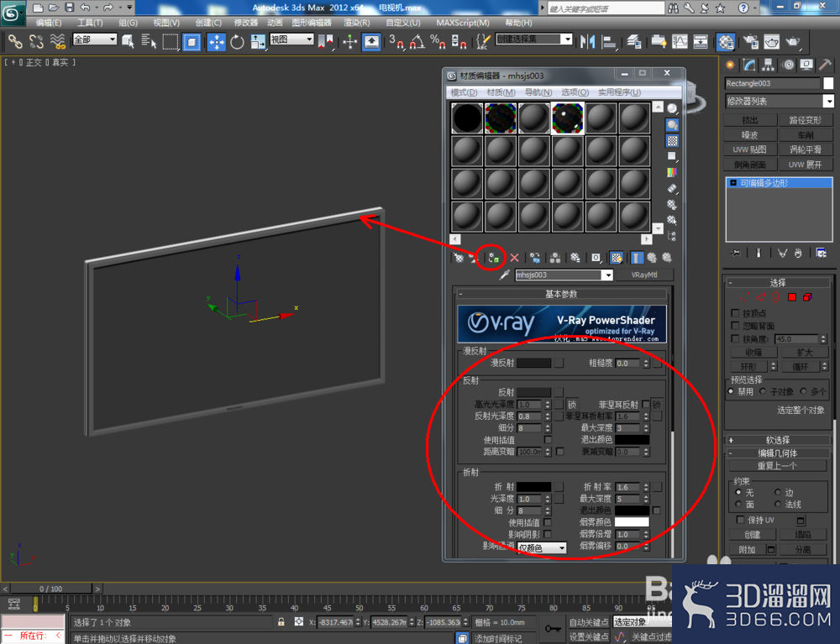840x644 pixels.
Task: Toggle the 3D Snaps magnet
Action: [x=396, y=42]
